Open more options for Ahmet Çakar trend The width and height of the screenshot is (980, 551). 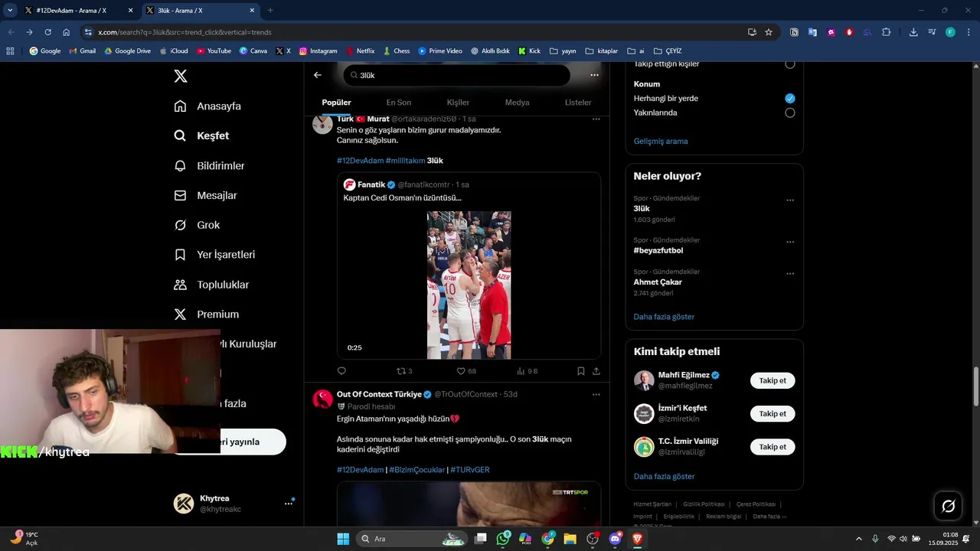[790, 274]
